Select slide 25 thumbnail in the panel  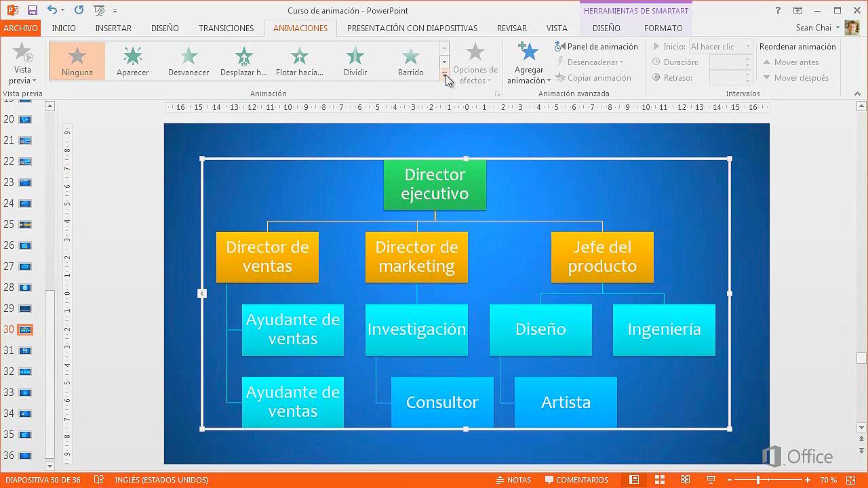(25, 224)
